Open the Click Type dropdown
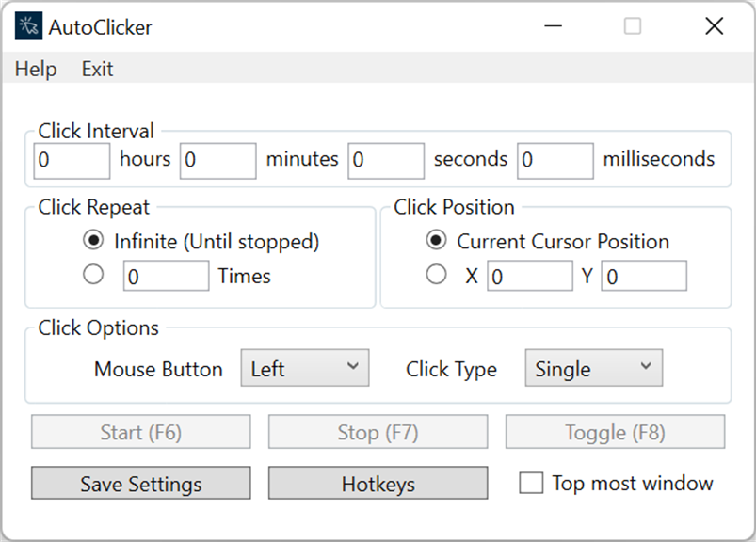This screenshot has width=756, height=542. pos(593,368)
